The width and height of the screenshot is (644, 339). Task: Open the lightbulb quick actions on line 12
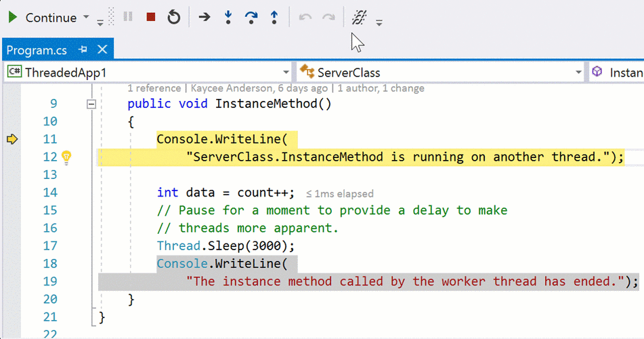[67, 157]
